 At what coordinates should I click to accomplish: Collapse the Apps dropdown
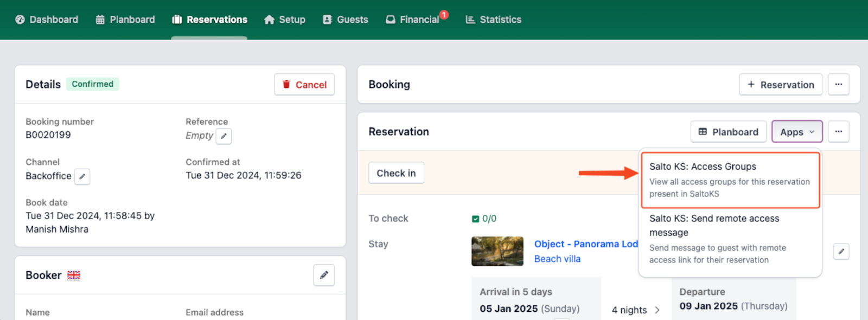[796, 132]
